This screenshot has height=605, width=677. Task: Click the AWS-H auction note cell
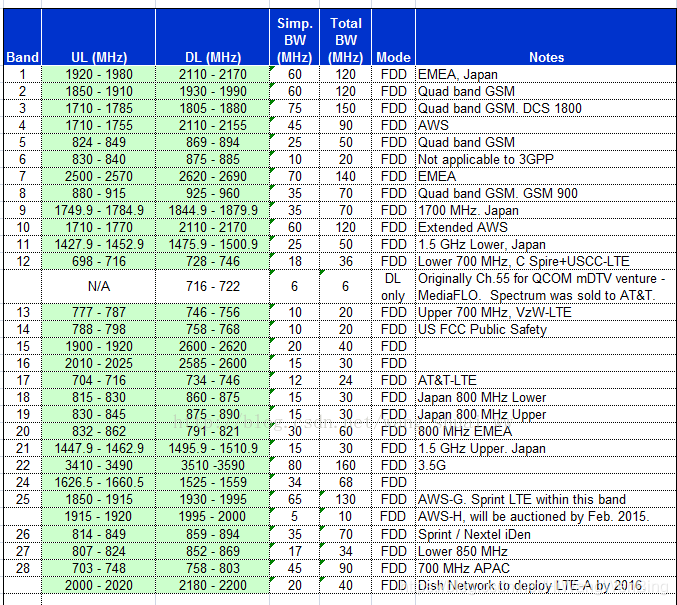tap(546, 516)
